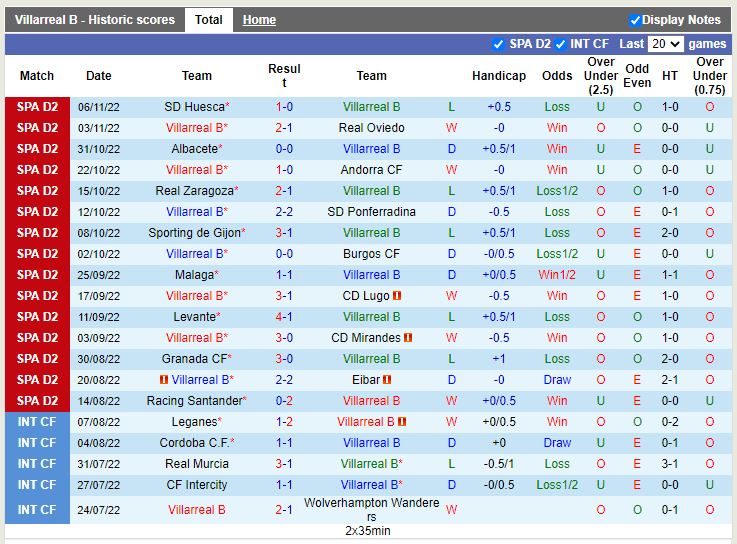Click red card icon next to CD Lugo
Image resolution: width=737 pixels, height=544 pixels.
tap(397, 296)
